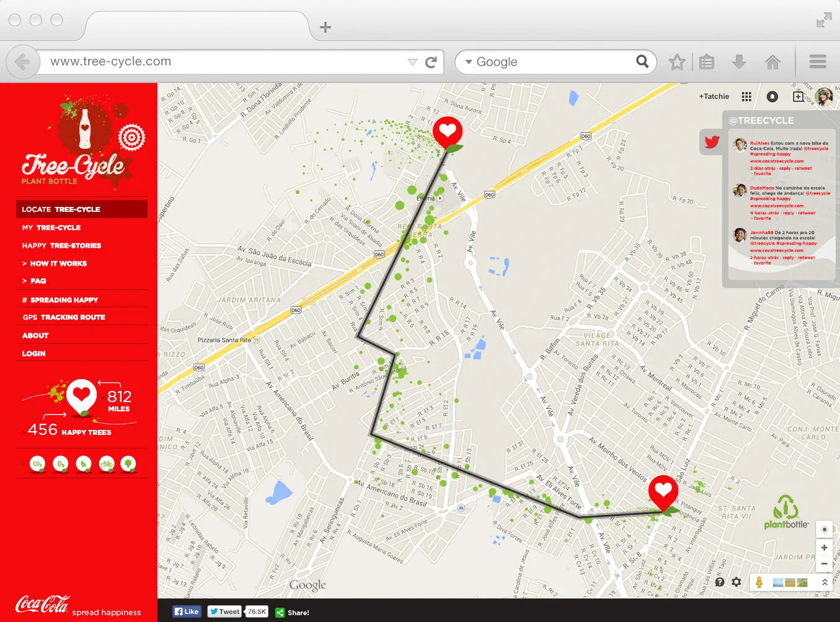This screenshot has height=622, width=840.
Task: Select the CO2 stats icon
Action: (37, 464)
